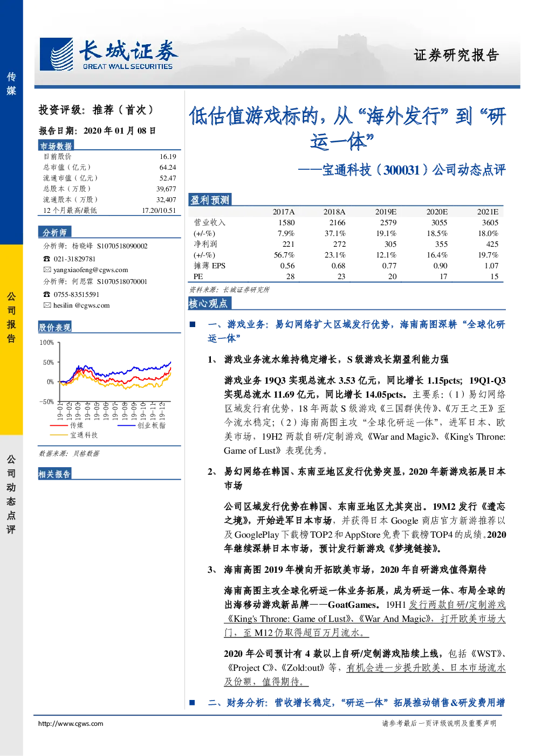535x756 pixels.
Task: Select revenue 2021E value 3605
Action: [x=490, y=223]
